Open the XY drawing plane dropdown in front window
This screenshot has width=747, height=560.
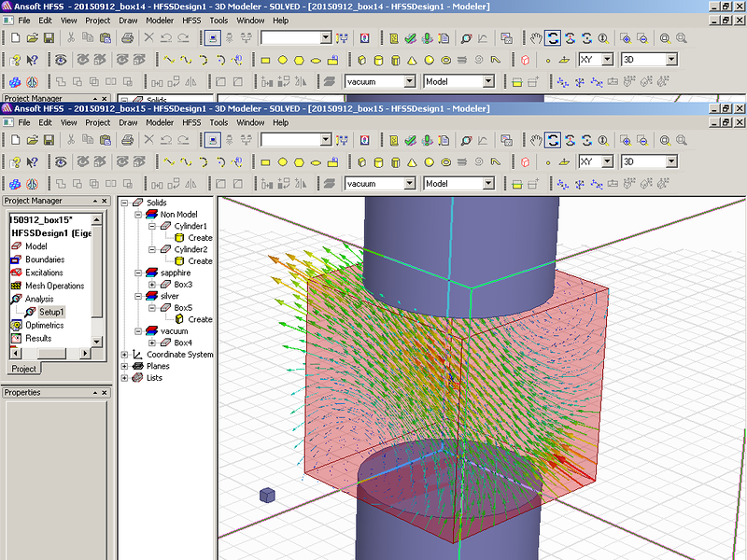click(x=607, y=161)
